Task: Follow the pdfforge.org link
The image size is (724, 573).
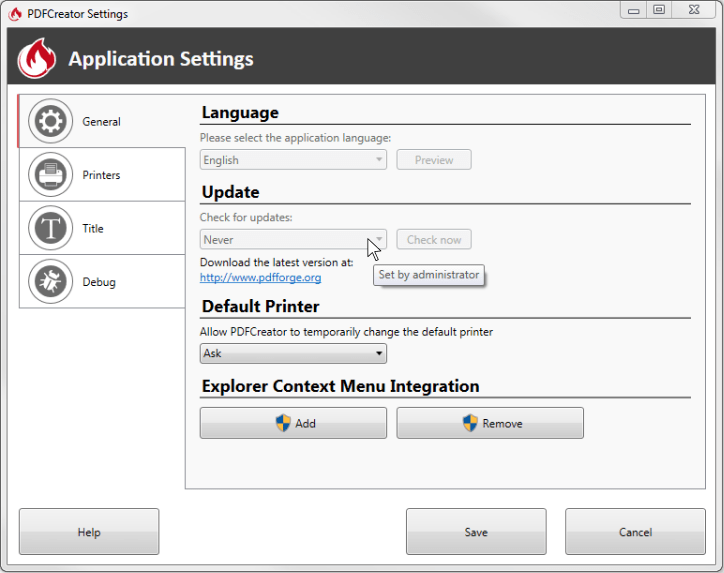Action: tap(260, 277)
